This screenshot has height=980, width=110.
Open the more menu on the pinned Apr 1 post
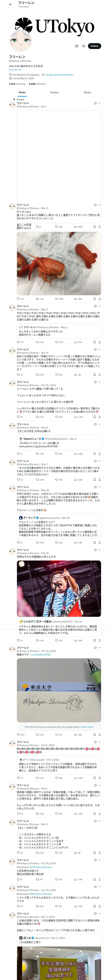pos(100,103)
